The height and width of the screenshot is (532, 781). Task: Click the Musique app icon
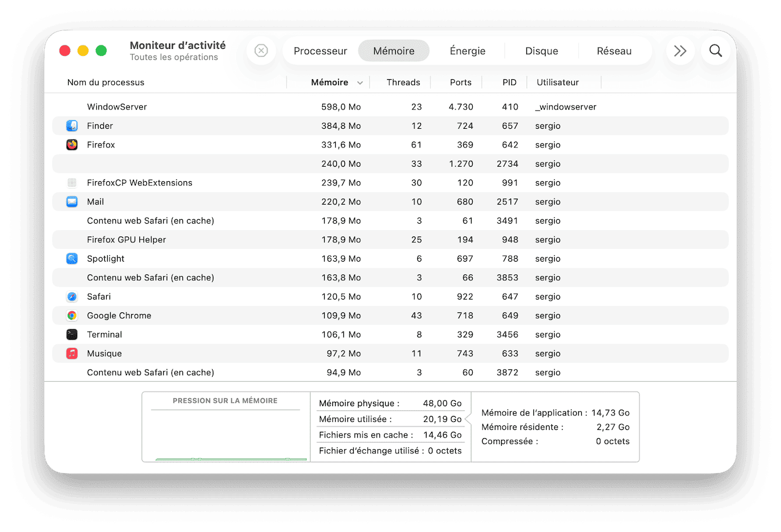pyautogui.click(x=71, y=353)
